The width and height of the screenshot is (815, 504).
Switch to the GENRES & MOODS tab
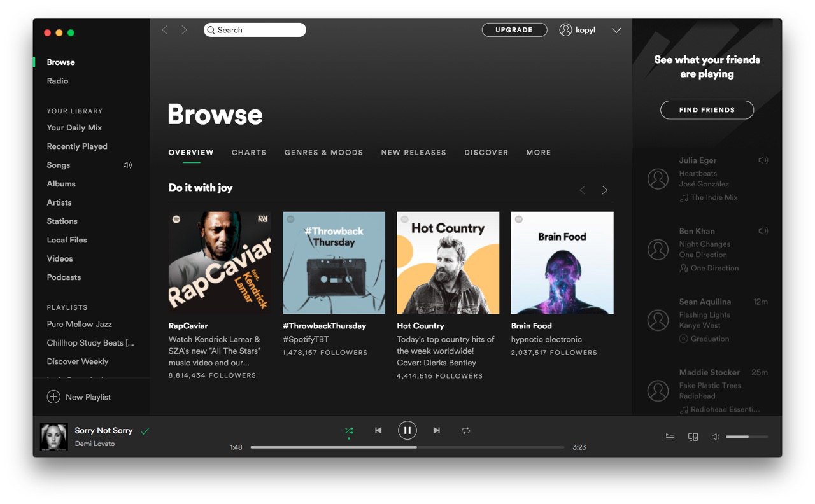[x=323, y=153]
